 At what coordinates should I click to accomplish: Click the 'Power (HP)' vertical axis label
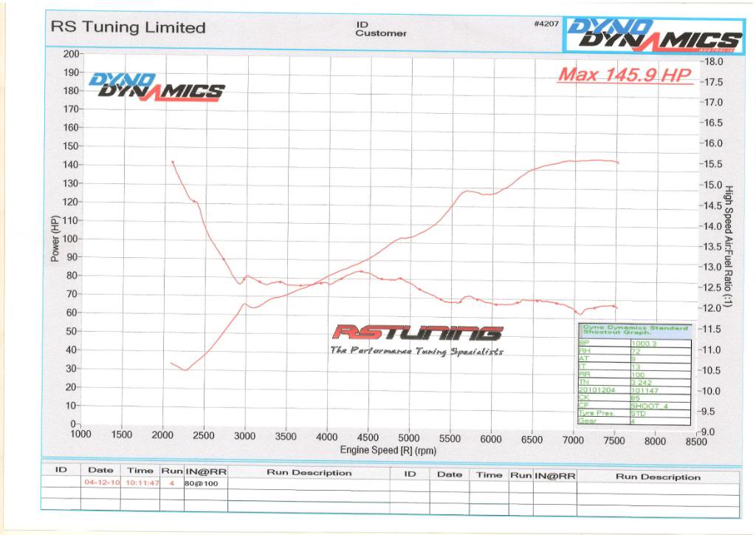point(55,238)
